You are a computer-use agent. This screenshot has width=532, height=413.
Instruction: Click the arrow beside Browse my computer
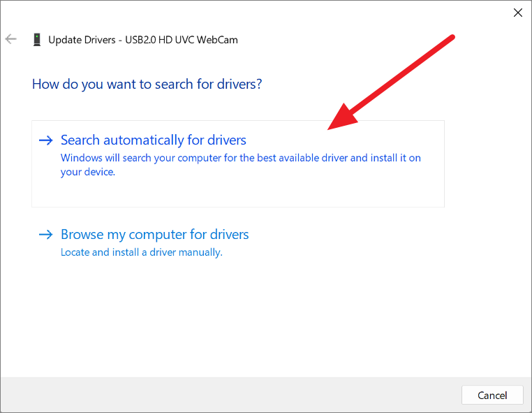[x=46, y=234]
